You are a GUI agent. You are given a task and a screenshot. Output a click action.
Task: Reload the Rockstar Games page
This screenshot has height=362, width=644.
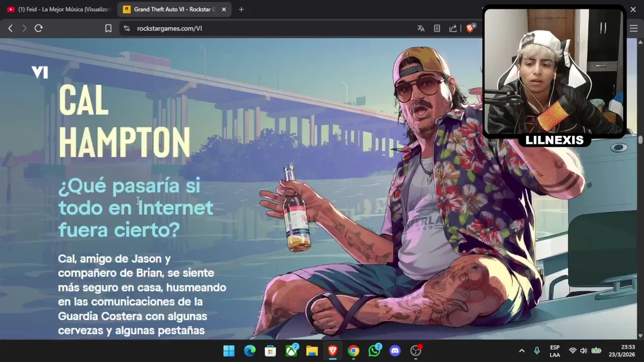(x=38, y=29)
